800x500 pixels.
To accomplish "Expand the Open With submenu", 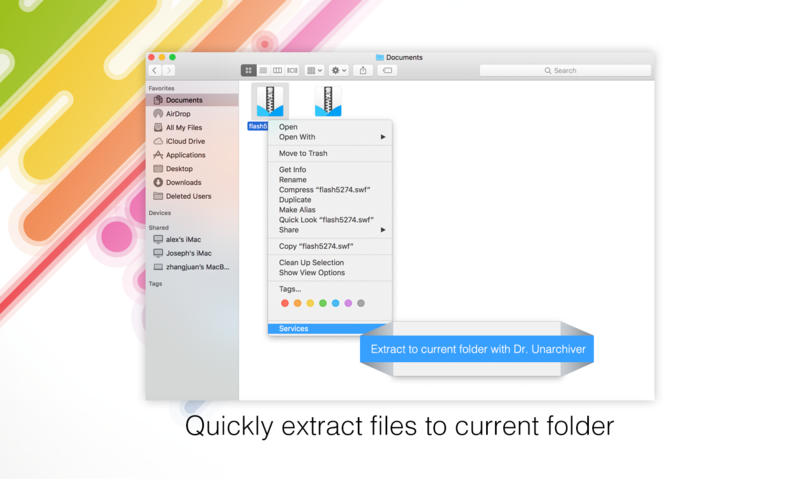I will pos(330,137).
